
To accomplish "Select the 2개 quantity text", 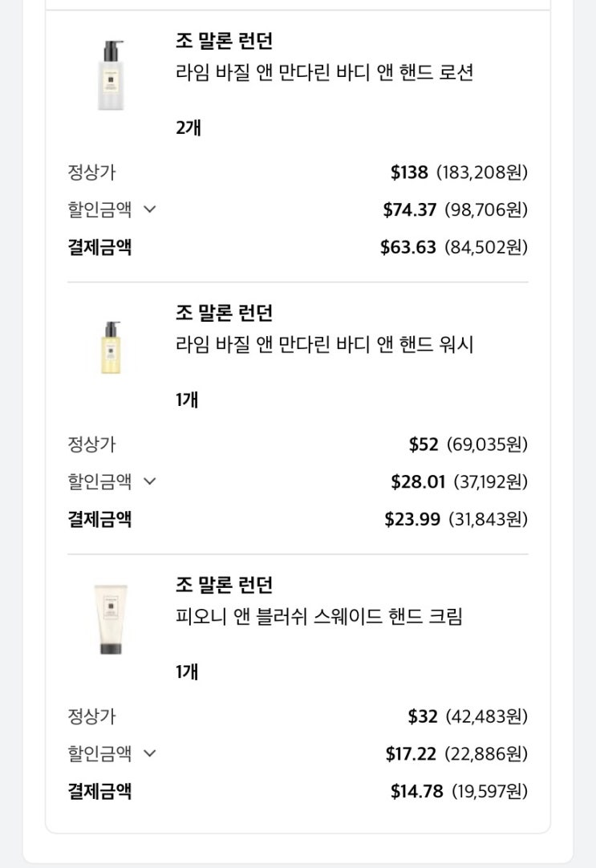I will pos(189,127).
